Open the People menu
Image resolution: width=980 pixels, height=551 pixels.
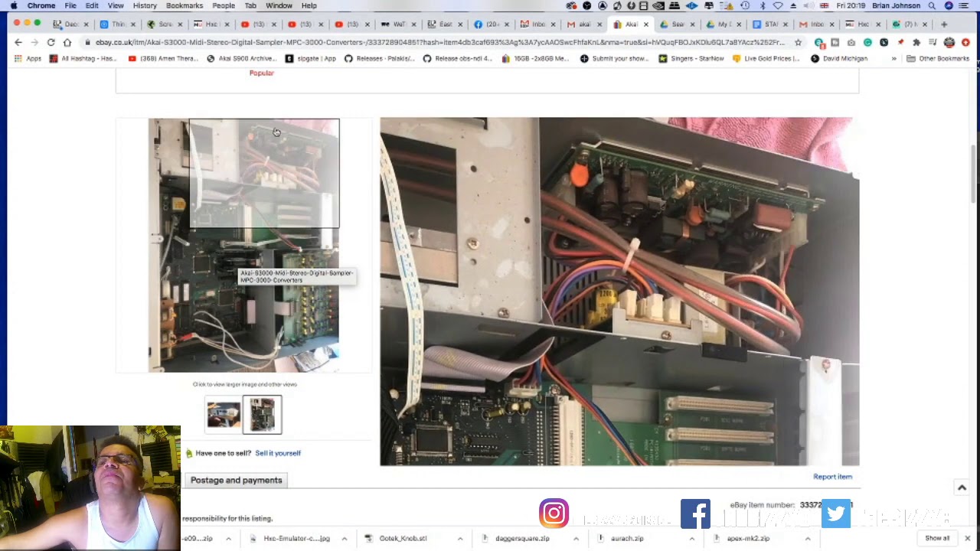224,5
